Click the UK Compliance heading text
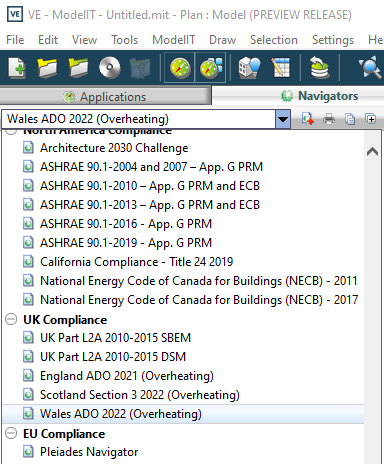 (65, 320)
